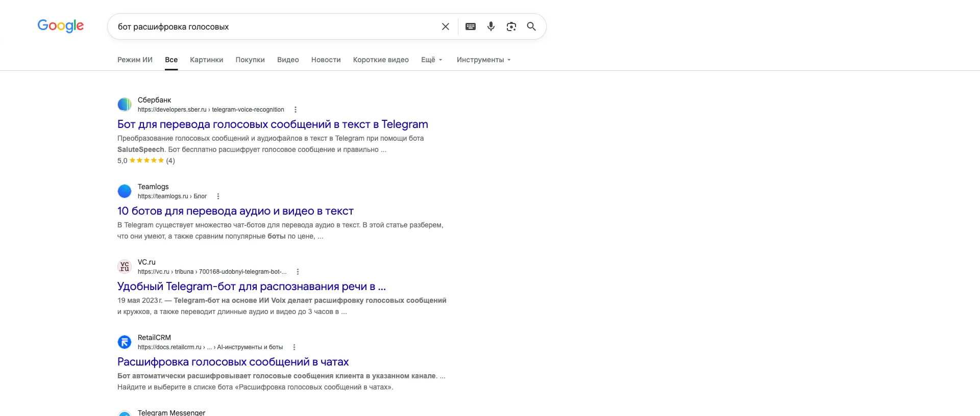980x416 pixels.
Task: Click the SaluteSpeech bold text in snippet
Action: click(141, 149)
